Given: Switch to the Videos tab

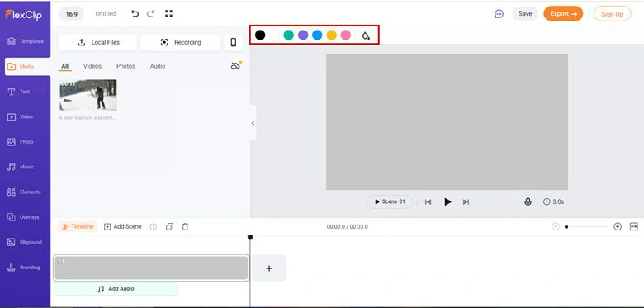Looking at the screenshot, I should [92, 66].
